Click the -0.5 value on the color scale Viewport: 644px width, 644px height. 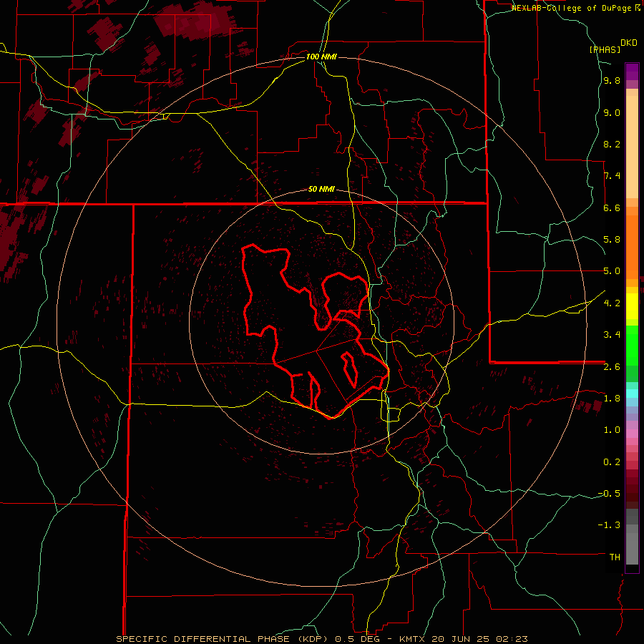pyautogui.click(x=609, y=493)
